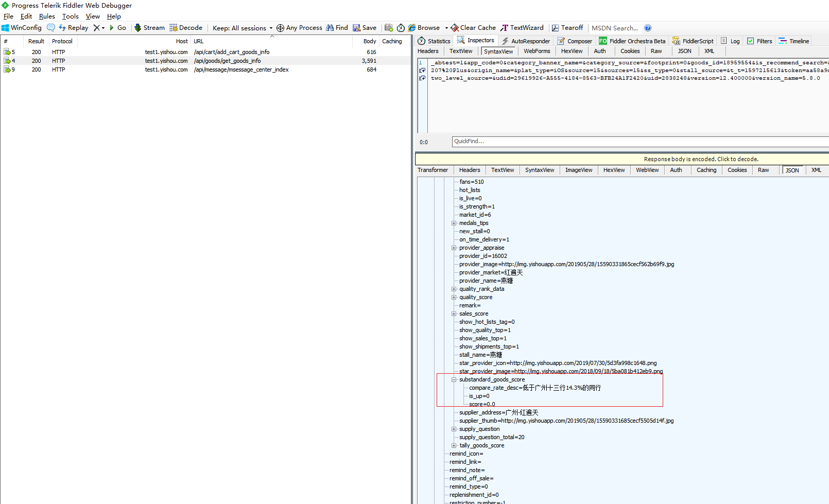Open the Log tab
This screenshot has height=504, width=829.
point(730,41)
